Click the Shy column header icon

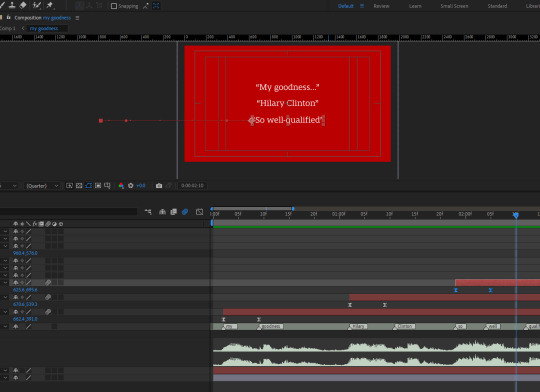15,224
